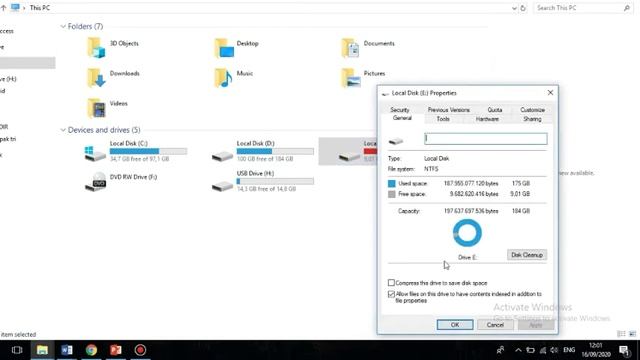Open the Videos folder icon

(x=96, y=108)
